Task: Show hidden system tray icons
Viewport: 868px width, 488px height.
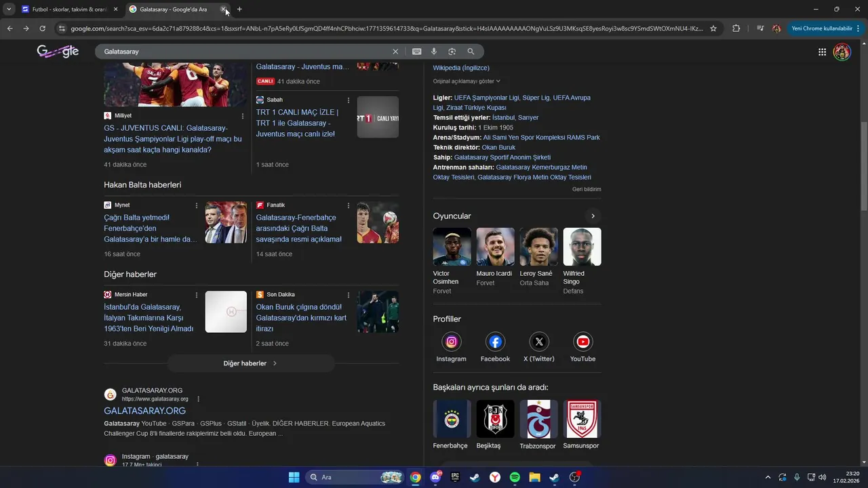Action: click(768, 477)
